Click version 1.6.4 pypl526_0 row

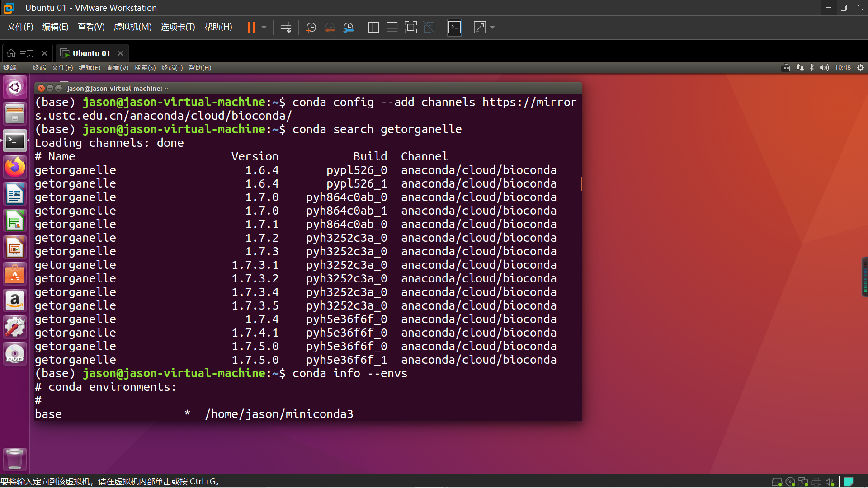click(296, 170)
